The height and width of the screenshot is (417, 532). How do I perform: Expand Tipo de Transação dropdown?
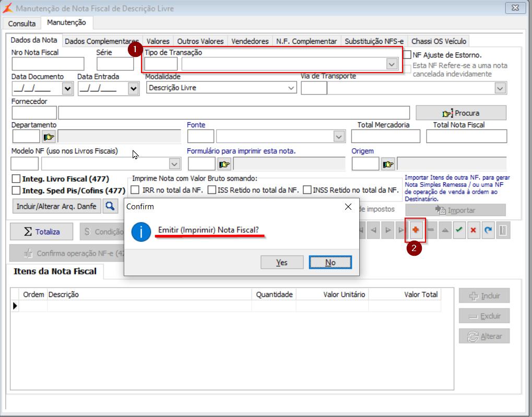point(392,64)
